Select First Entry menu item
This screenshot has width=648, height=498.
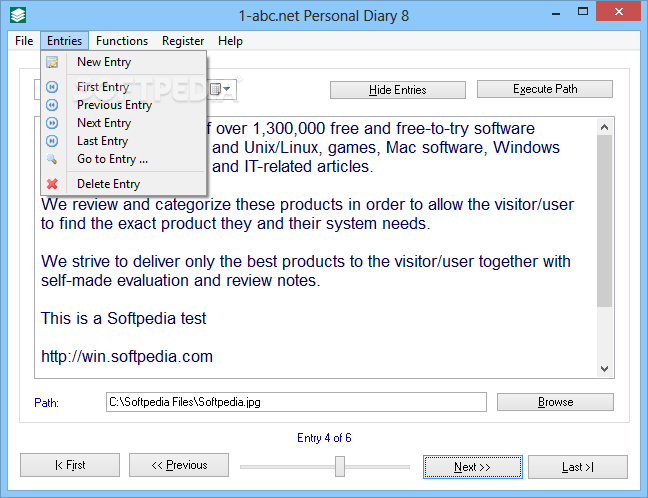pyautogui.click(x=124, y=87)
